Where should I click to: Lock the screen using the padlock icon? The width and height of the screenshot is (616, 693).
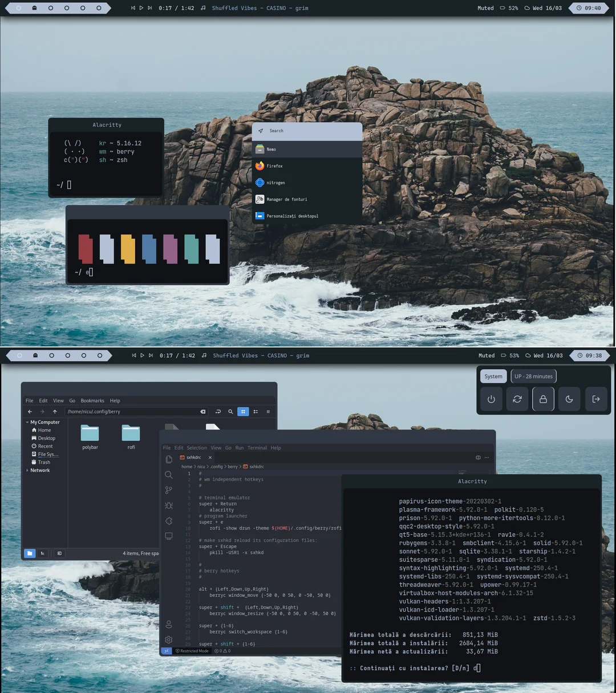point(543,399)
